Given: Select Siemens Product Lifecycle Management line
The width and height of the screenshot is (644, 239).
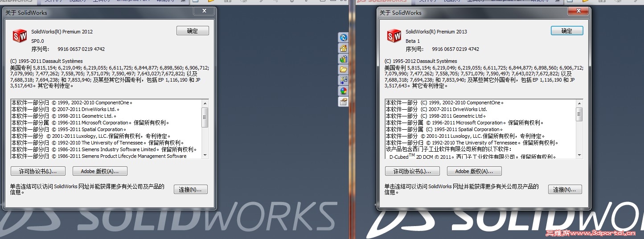Looking at the screenshot, I should point(99,156).
